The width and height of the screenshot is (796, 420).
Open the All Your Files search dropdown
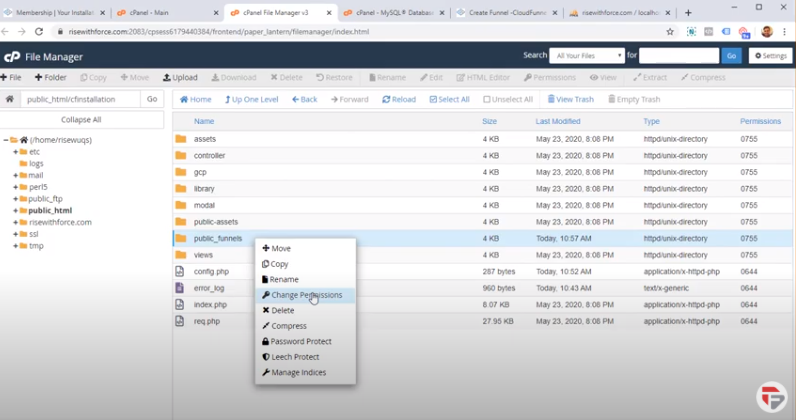point(587,56)
